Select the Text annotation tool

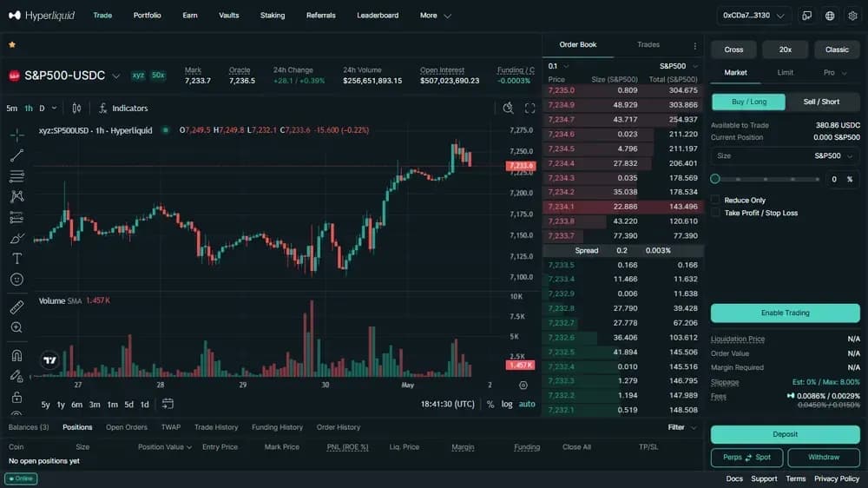click(x=16, y=259)
